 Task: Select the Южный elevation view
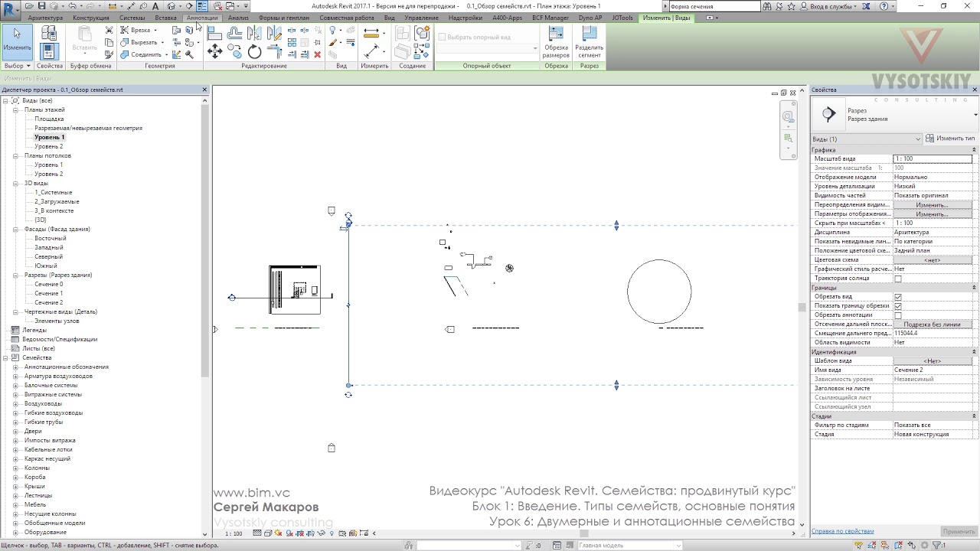click(x=46, y=266)
